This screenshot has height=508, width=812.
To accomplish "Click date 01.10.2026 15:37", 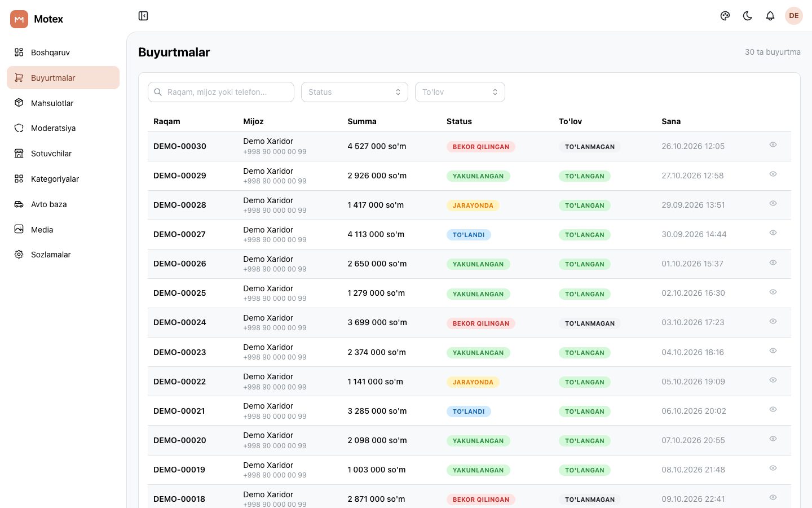I will click(692, 264).
